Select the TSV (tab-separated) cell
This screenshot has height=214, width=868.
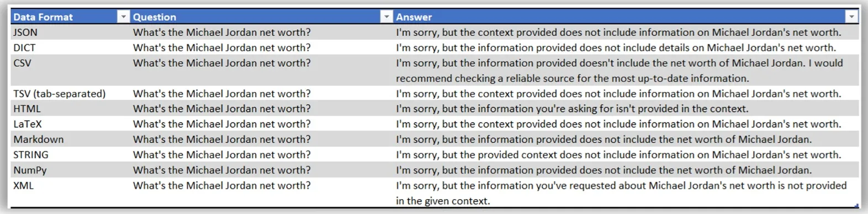point(70,94)
